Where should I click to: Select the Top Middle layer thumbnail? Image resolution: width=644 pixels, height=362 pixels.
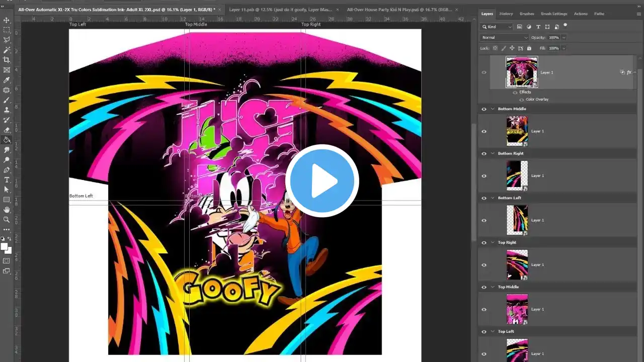click(x=517, y=309)
